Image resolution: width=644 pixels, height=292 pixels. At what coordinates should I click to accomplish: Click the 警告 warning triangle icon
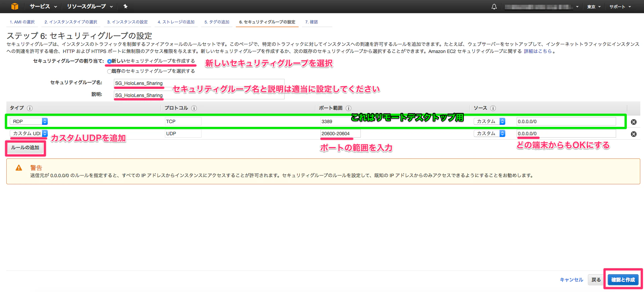click(19, 168)
